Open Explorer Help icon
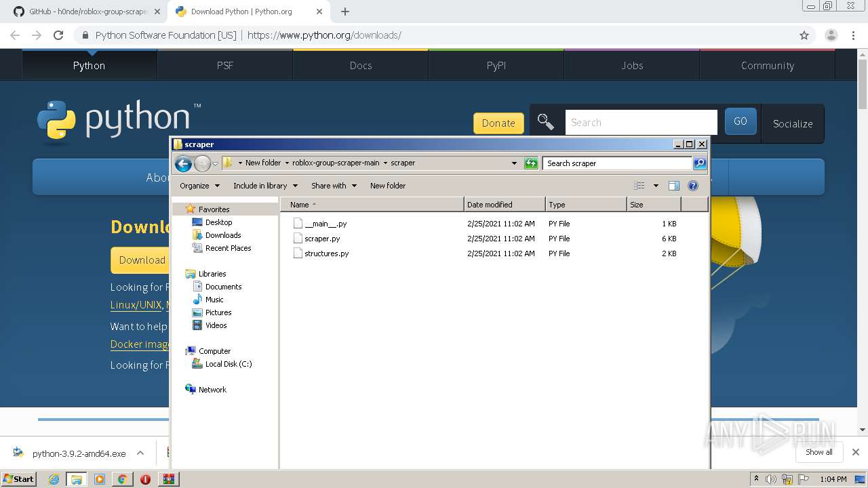Viewport: 868px width, 488px height. (x=693, y=186)
